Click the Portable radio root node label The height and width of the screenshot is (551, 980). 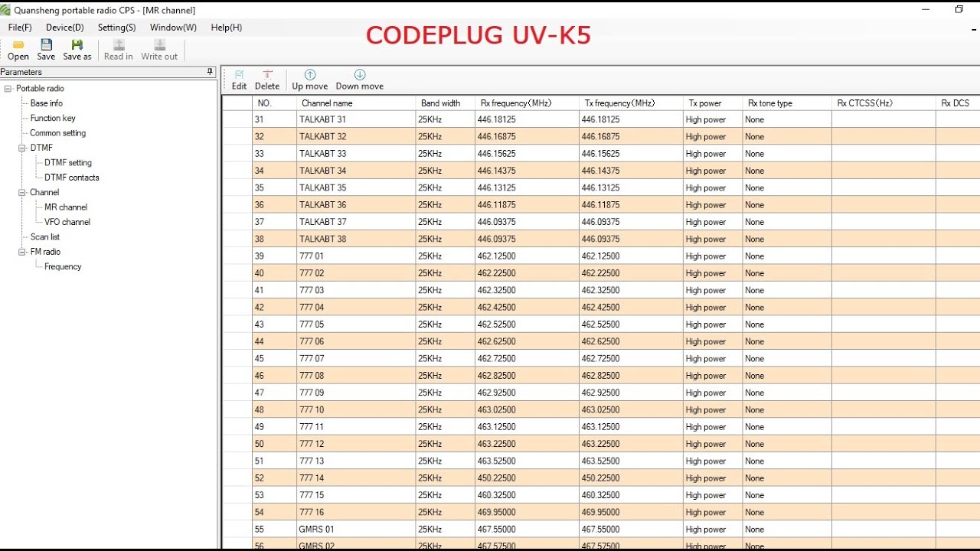tap(40, 89)
